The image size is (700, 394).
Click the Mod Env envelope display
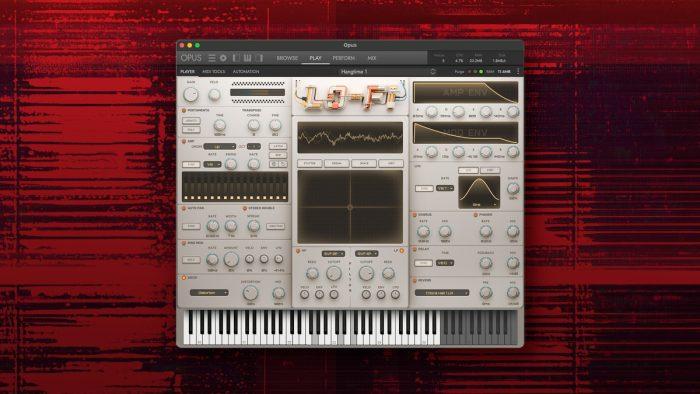[x=466, y=133]
